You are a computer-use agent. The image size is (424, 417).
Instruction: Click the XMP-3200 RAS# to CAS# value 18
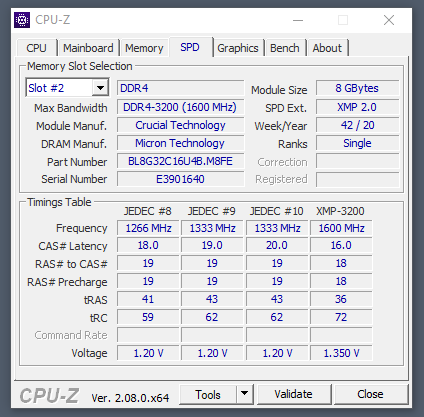point(341,263)
